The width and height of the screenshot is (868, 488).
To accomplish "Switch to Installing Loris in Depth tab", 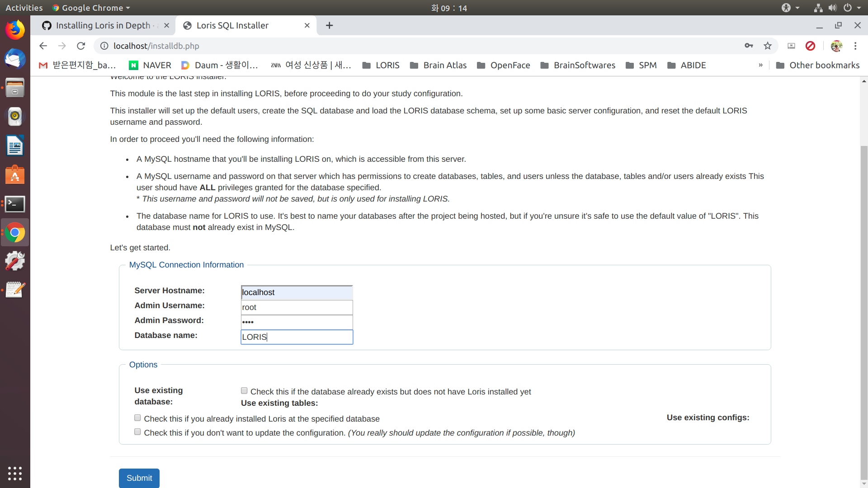I will click(x=104, y=25).
